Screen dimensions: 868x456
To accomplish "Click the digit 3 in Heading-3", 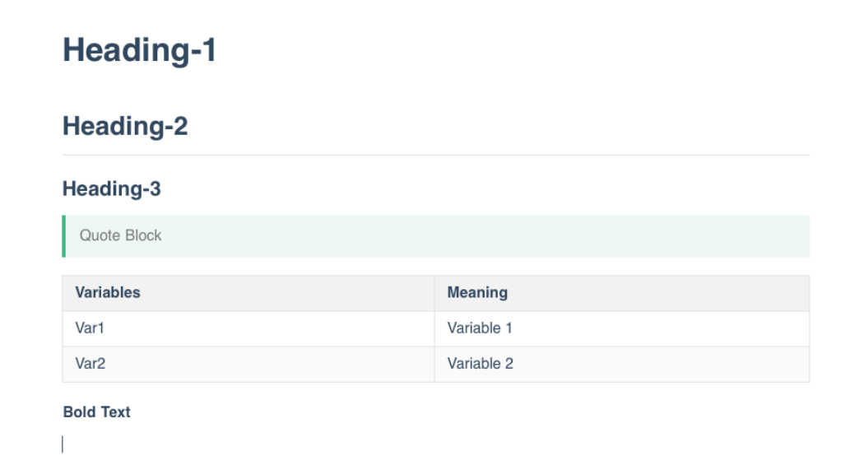I will click(x=155, y=189).
